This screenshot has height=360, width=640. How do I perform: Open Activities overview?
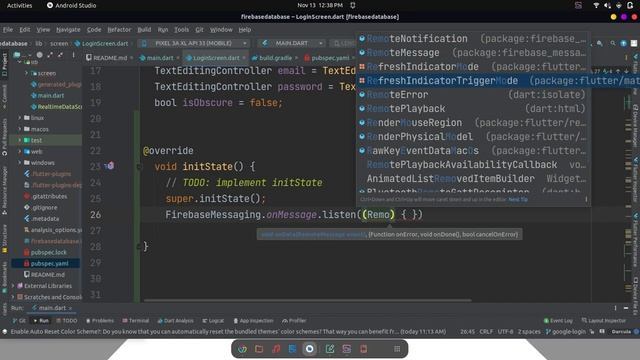(19, 5)
